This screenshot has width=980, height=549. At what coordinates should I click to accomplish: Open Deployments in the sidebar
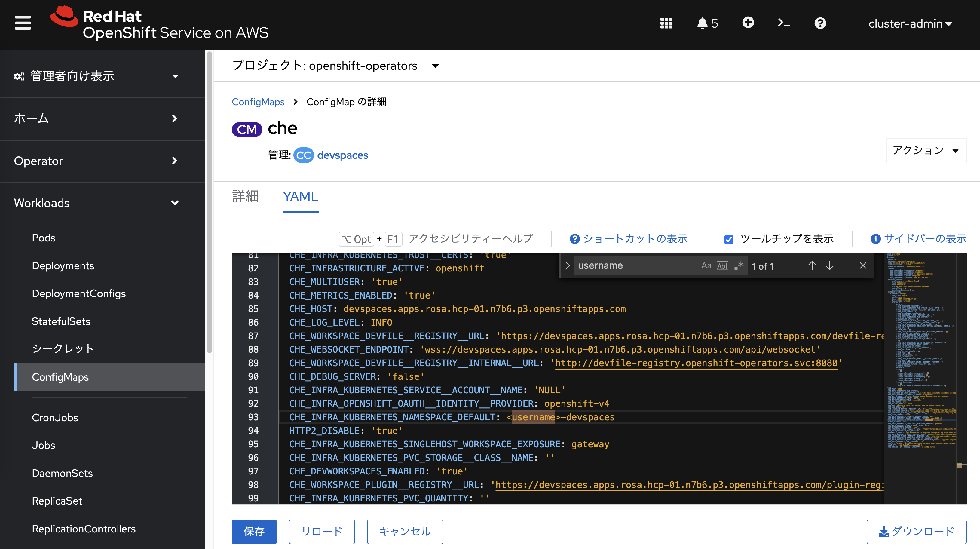[63, 265]
